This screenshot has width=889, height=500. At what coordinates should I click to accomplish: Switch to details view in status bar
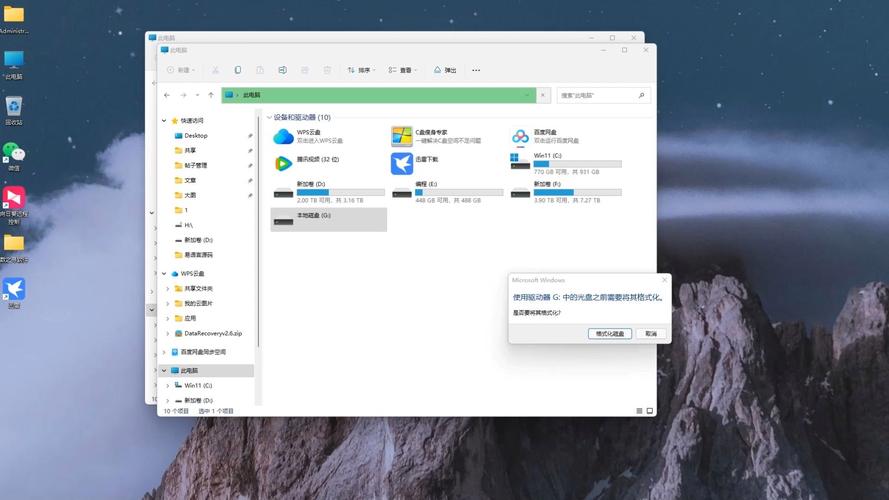coord(639,410)
